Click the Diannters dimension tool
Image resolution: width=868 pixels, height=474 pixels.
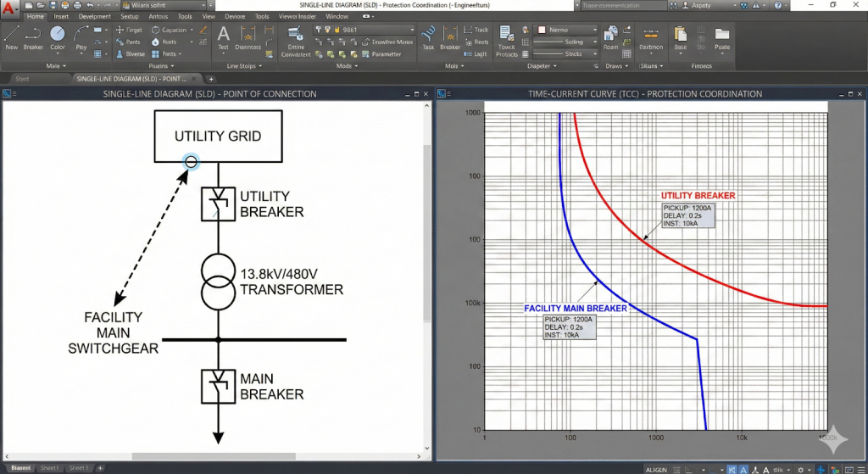248,38
